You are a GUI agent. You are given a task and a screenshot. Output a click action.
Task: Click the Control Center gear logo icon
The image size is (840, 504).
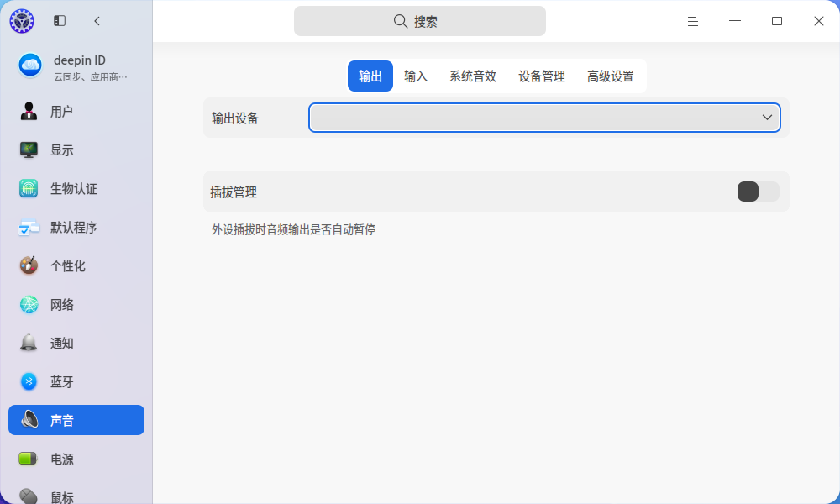[x=22, y=21]
